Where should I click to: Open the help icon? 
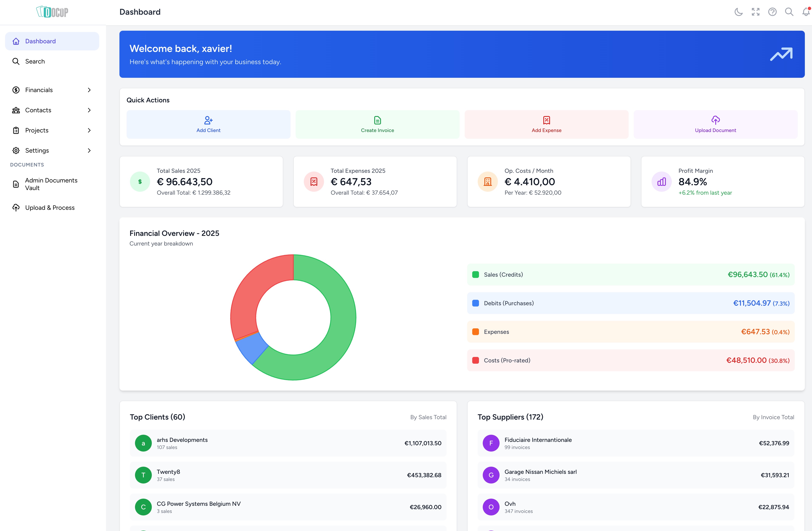(772, 12)
